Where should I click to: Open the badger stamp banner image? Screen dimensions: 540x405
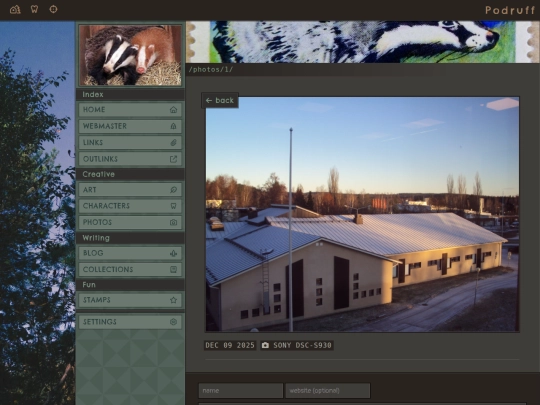362,42
